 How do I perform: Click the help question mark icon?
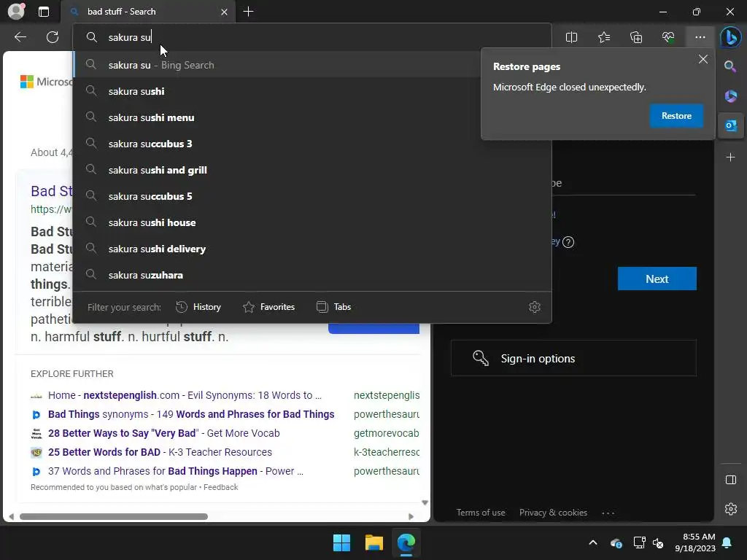tap(568, 242)
